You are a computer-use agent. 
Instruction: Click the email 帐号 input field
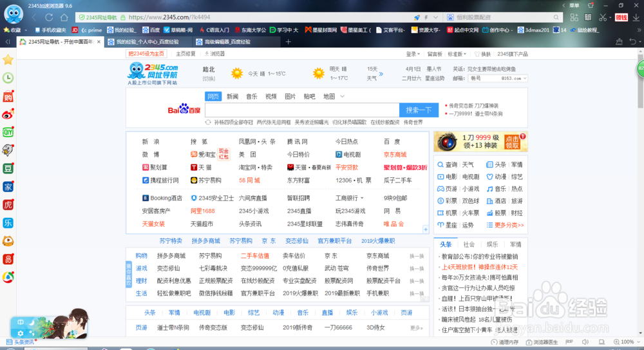click(x=484, y=78)
